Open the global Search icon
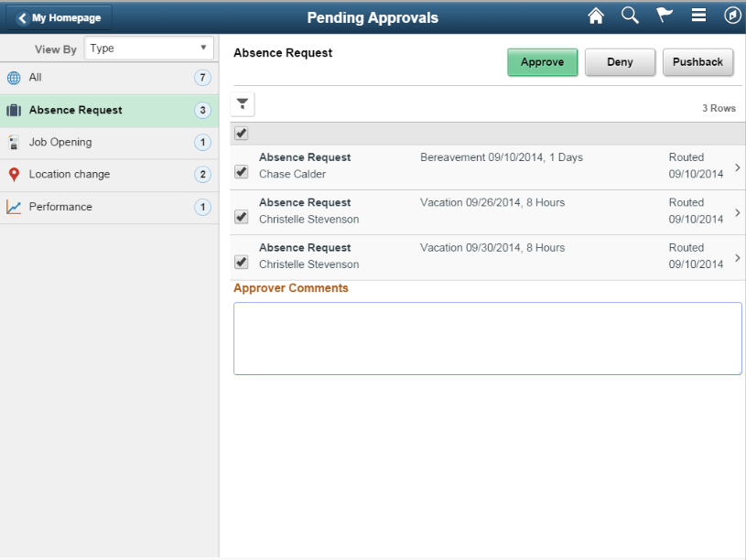The image size is (746, 560). (x=630, y=15)
